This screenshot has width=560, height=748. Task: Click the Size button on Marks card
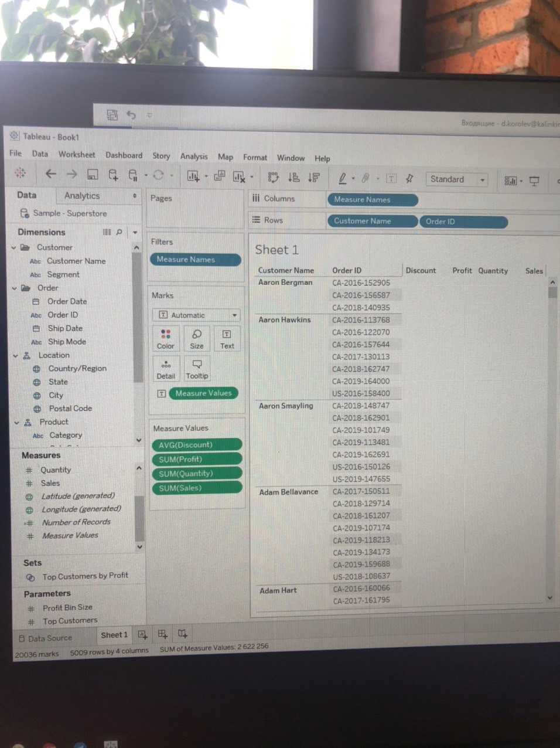(x=197, y=338)
